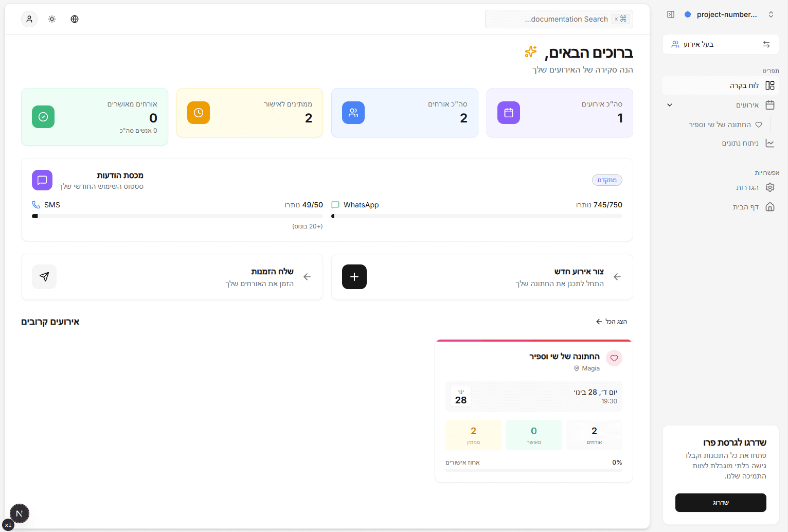
Task: Open ניתוח נתונים in sidebar
Action: pyautogui.click(x=741, y=143)
